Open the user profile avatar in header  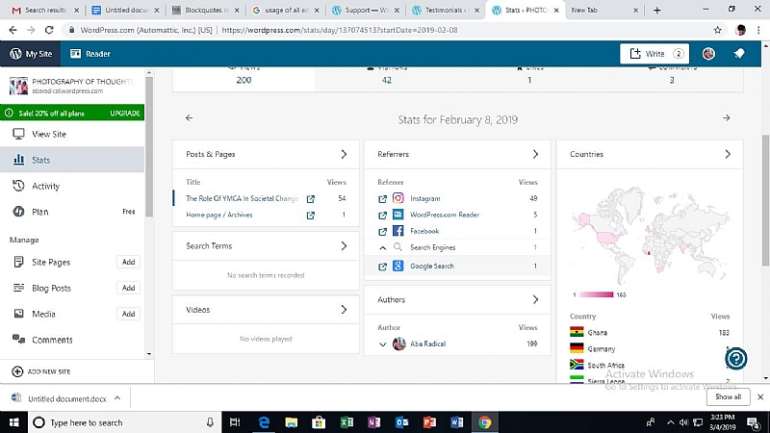pos(708,54)
